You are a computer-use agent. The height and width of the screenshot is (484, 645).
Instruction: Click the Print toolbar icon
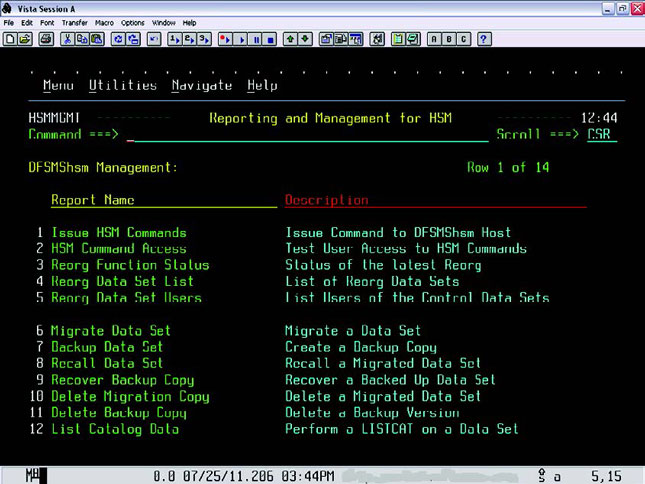pyautogui.click(x=46, y=39)
